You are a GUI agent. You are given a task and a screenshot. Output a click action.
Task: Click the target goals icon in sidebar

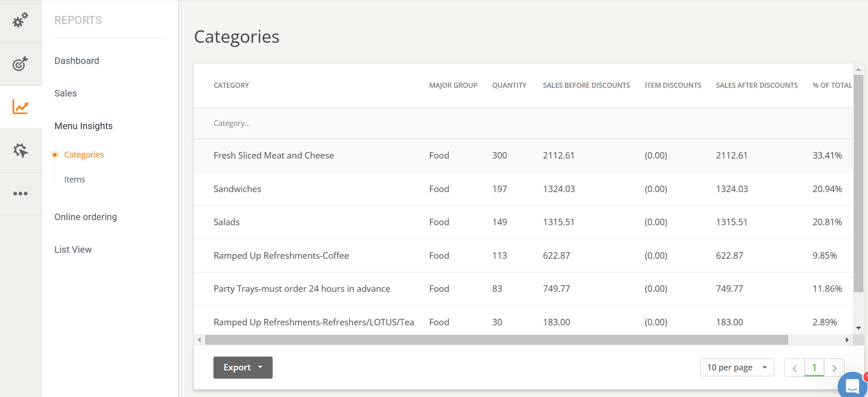click(x=20, y=63)
